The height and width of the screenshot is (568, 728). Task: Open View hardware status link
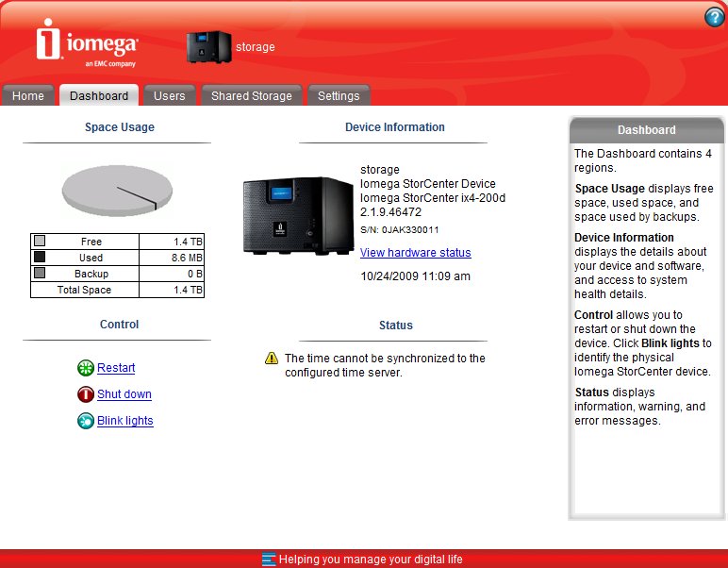point(416,253)
